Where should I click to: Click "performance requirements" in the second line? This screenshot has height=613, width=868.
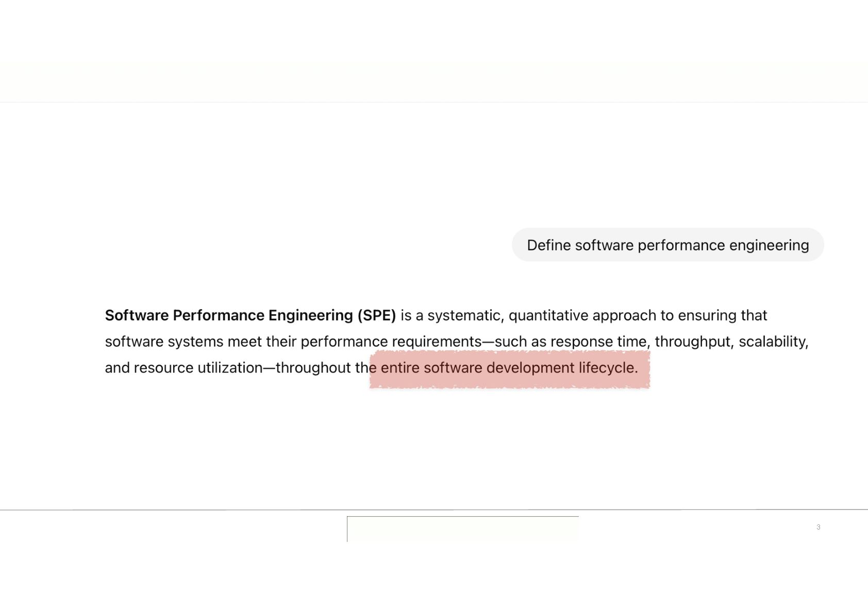pyautogui.click(x=391, y=342)
